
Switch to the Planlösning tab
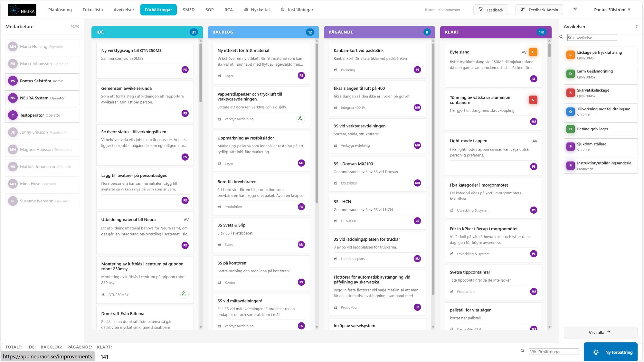60,10
